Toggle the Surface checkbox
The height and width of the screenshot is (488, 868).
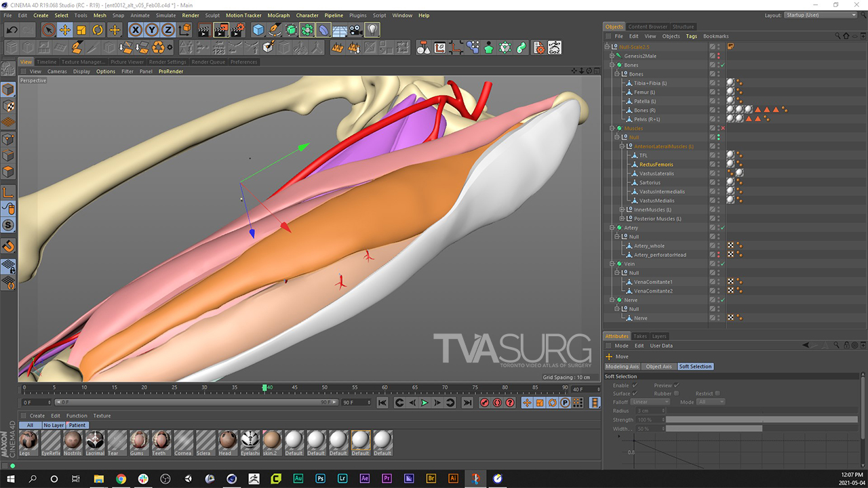(x=635, y=393)
